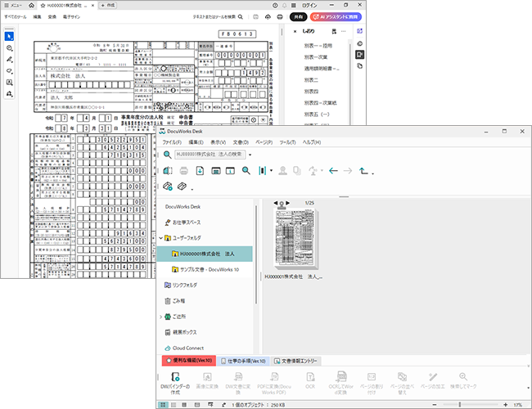Expand the ご近所 tree node

pos(161,317)
